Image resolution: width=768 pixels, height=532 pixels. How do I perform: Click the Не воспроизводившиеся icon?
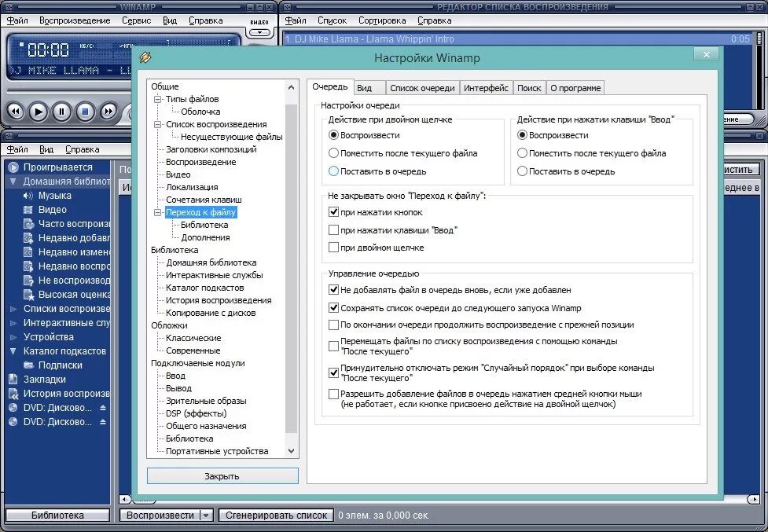(28, 281)
